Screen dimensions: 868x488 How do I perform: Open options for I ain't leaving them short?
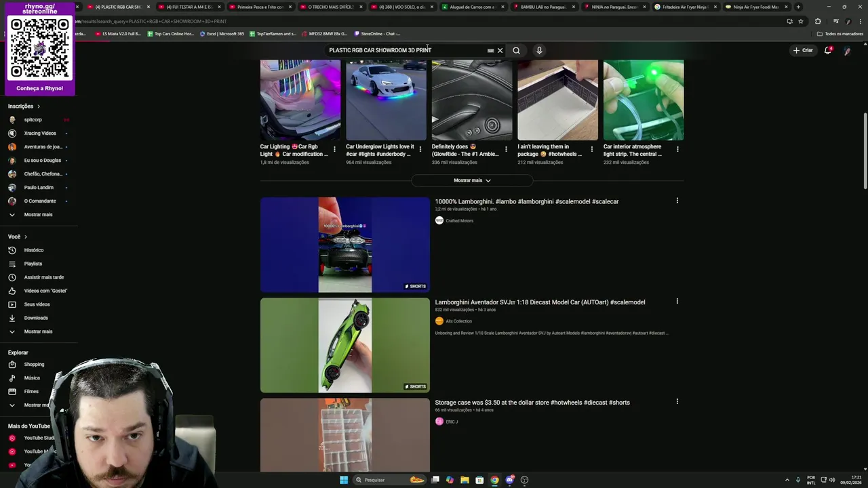[x=591, y=149]
